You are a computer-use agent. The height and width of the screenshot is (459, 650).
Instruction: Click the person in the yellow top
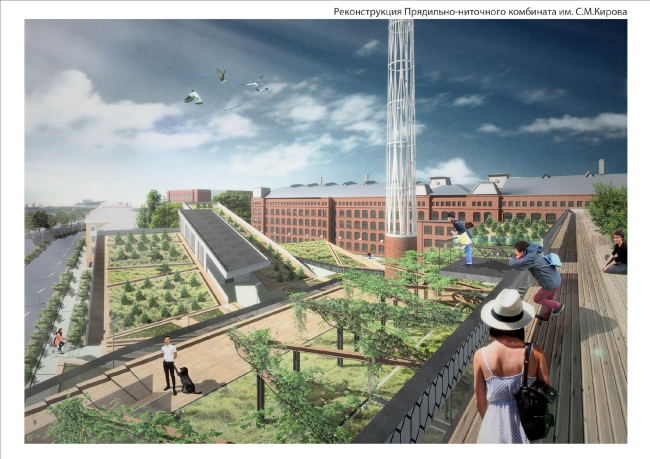[x=461, y=240]
